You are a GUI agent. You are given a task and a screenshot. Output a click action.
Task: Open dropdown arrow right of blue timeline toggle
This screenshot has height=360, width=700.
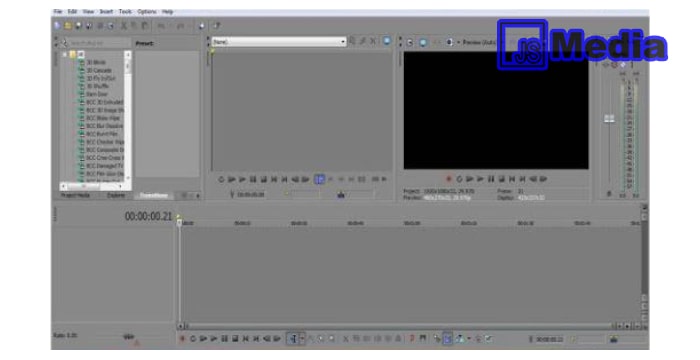coord(469,339)
